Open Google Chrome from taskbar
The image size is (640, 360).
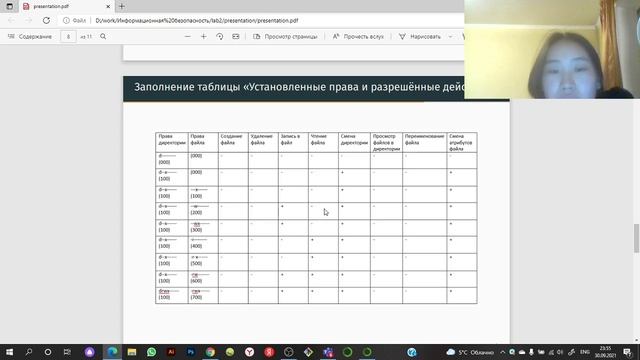[210, 352]
